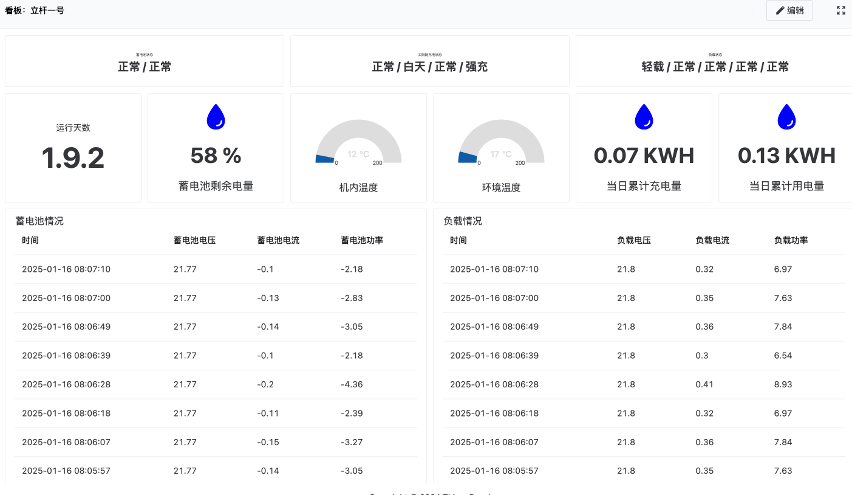
Task: Click the 蓄电池电压 column header
Action: [195, 240]
